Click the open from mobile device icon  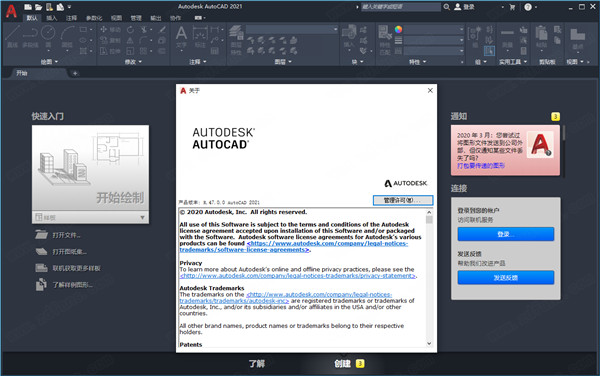(49, 7)
